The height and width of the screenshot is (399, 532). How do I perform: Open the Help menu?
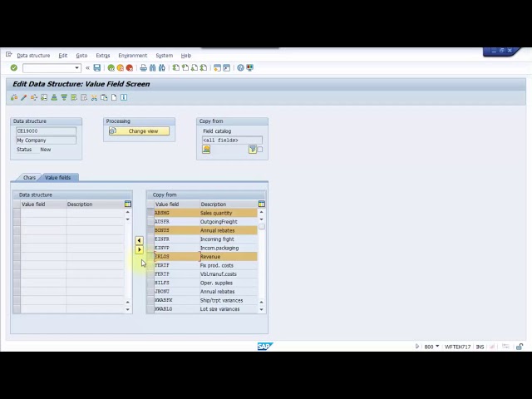click(186, 56)
